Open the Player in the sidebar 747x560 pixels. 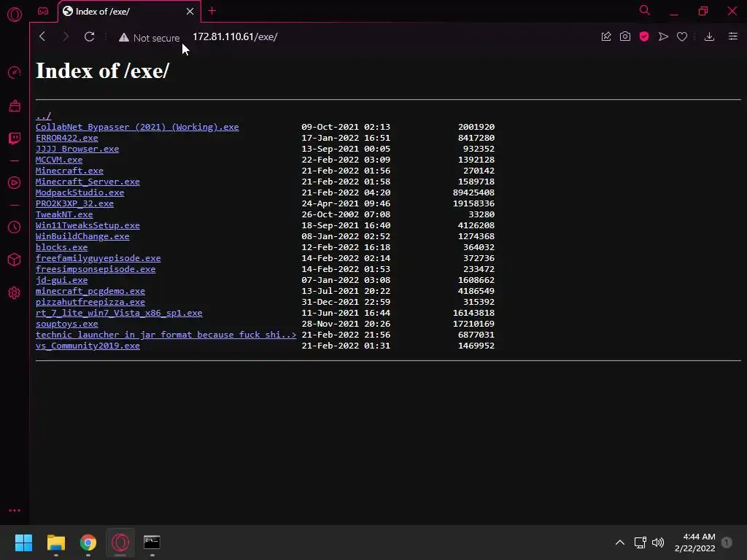(x=15, y=183)
